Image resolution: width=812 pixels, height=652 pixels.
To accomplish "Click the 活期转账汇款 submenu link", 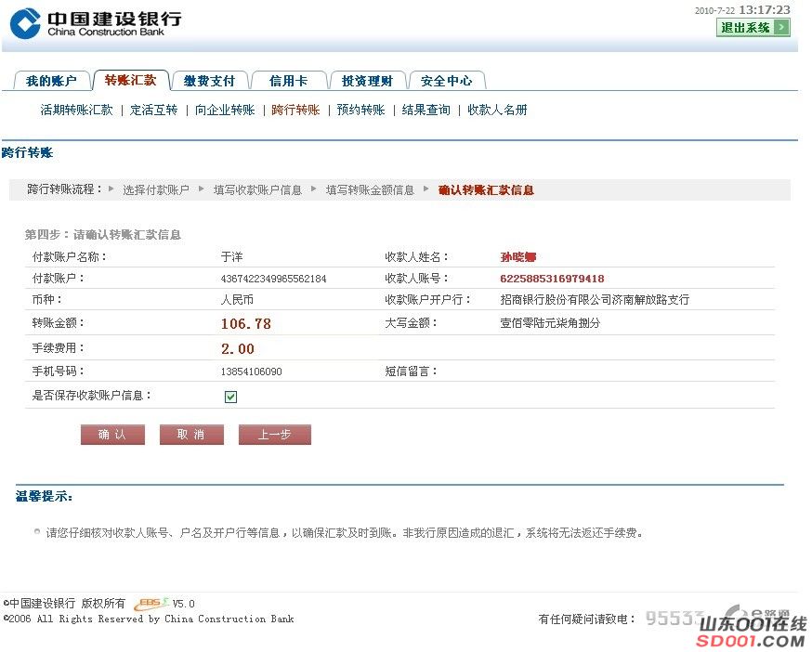I will pyautogui.click(x=76, y=110).
